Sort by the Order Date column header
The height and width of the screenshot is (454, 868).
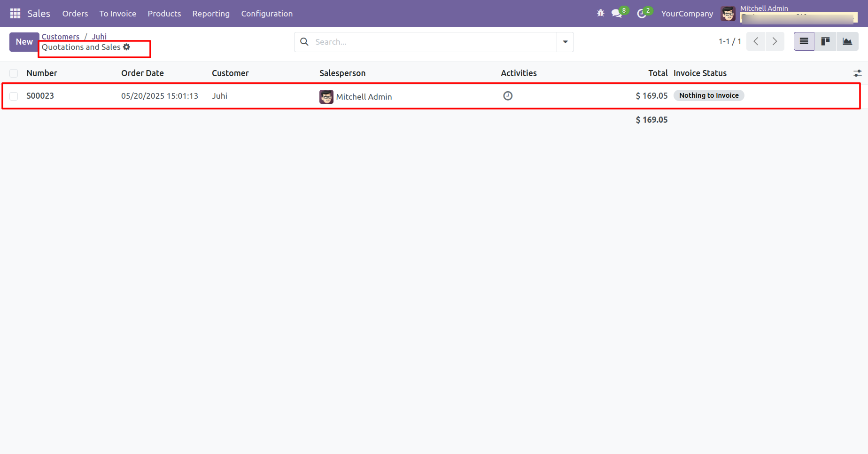tap(142, 73)
